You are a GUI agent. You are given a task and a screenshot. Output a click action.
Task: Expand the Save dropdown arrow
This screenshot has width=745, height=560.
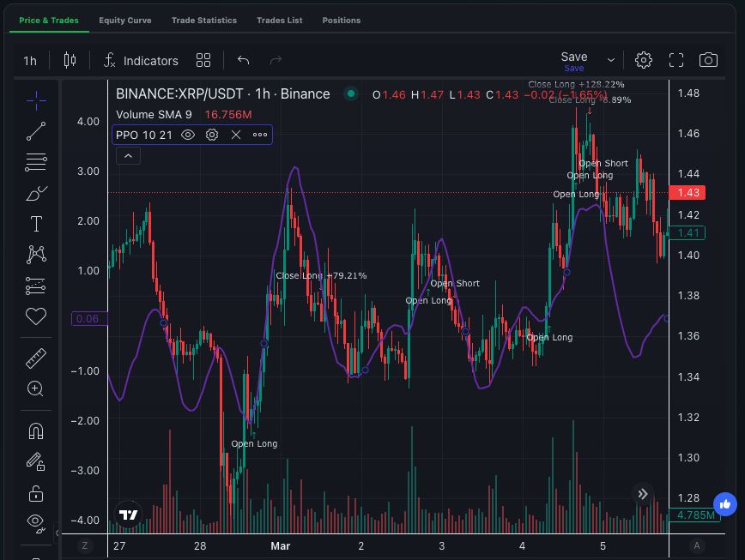(x=611, y=60)
